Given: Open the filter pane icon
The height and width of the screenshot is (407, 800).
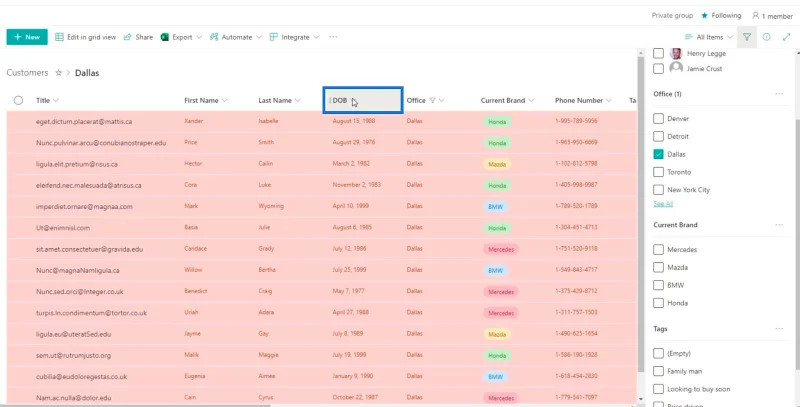Looking at the screenshot, I should (747, 37).
